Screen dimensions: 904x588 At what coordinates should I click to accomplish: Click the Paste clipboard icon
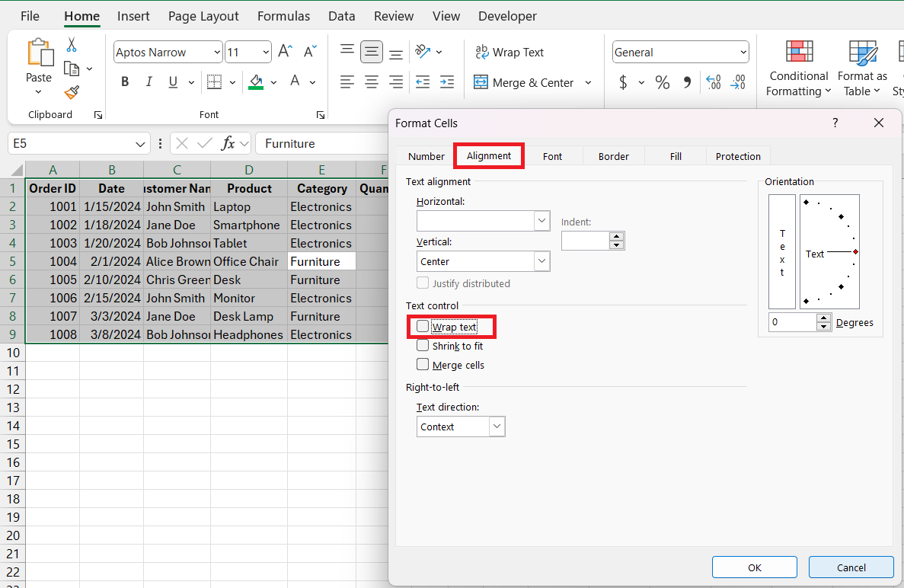click(40, 53)
